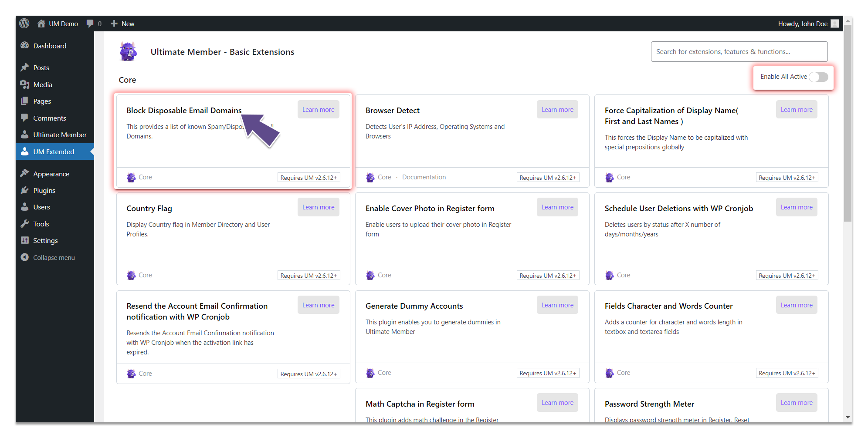
Task: Click the Core label in Fields Character Counter footer
Action: coord(623,373)
